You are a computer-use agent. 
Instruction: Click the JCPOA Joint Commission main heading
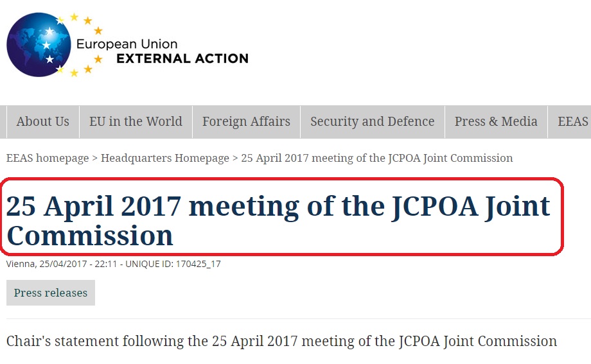point(278,221)
